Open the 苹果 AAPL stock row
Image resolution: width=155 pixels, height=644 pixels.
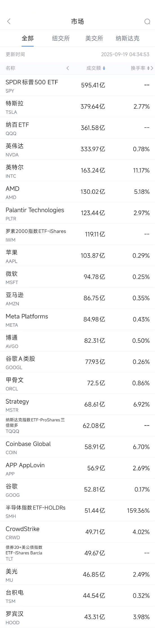(x=77, y=256)
